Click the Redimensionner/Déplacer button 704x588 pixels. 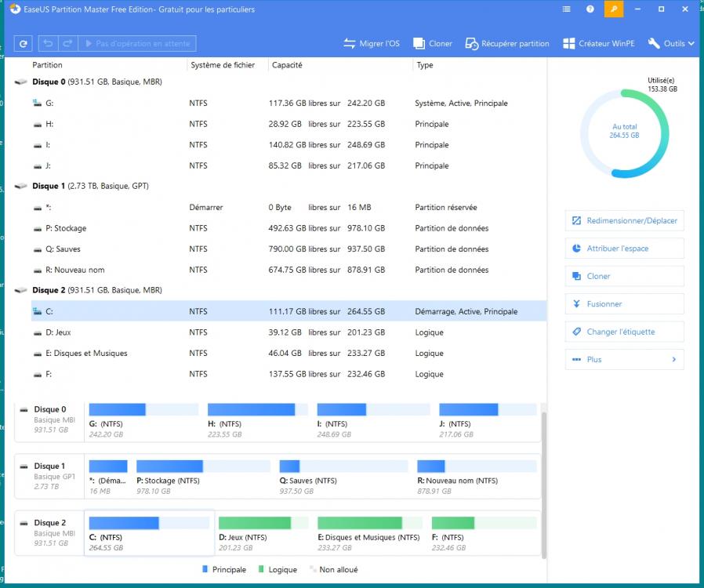click(x=624, y=221)
